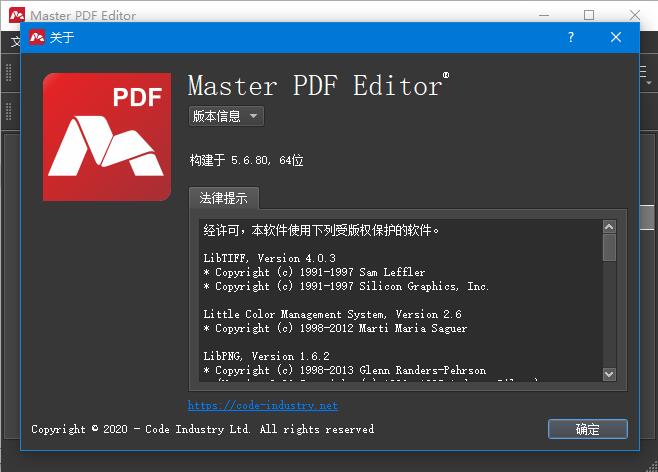Click the small app icon in the 关于 title bar
The height and width of the screenshot is (472, 658).
click(37, 37)
